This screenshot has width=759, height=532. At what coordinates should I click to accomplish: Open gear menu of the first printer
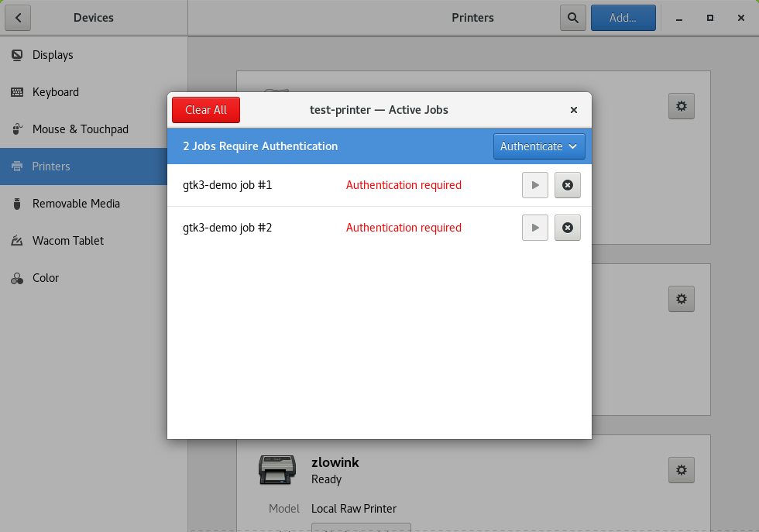point(681,106)
